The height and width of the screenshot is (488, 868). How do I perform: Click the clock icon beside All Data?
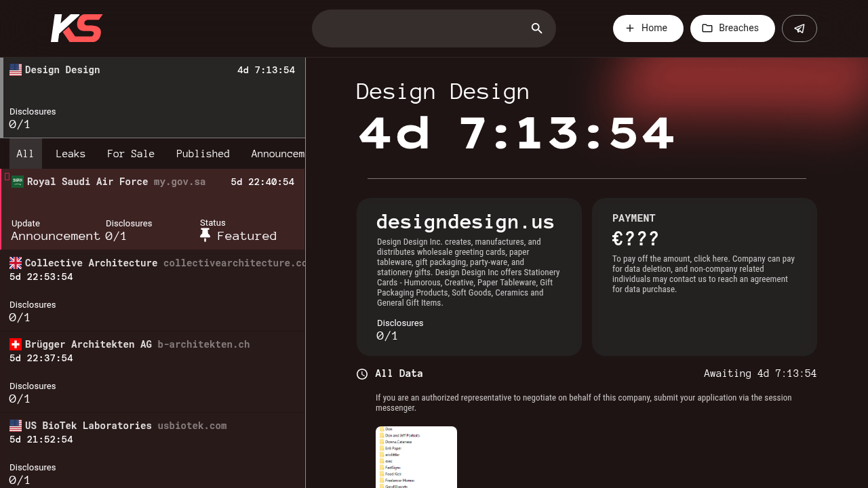(362, 374)
